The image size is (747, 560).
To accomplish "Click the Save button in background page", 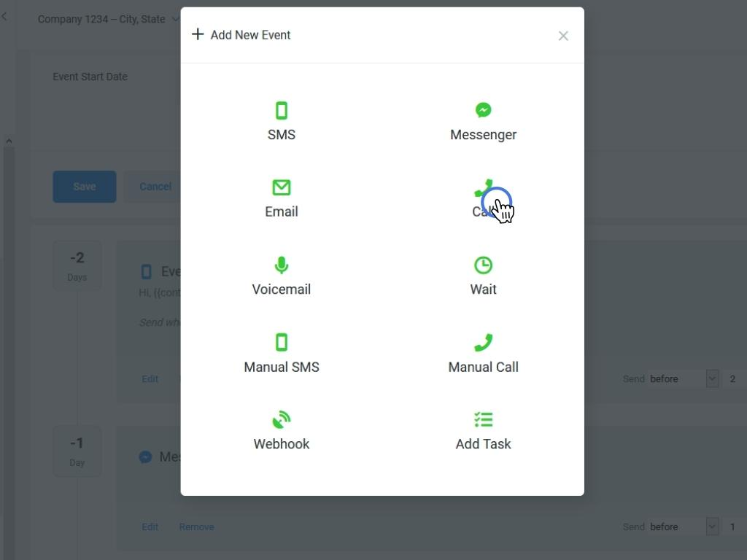I will 85,187.
